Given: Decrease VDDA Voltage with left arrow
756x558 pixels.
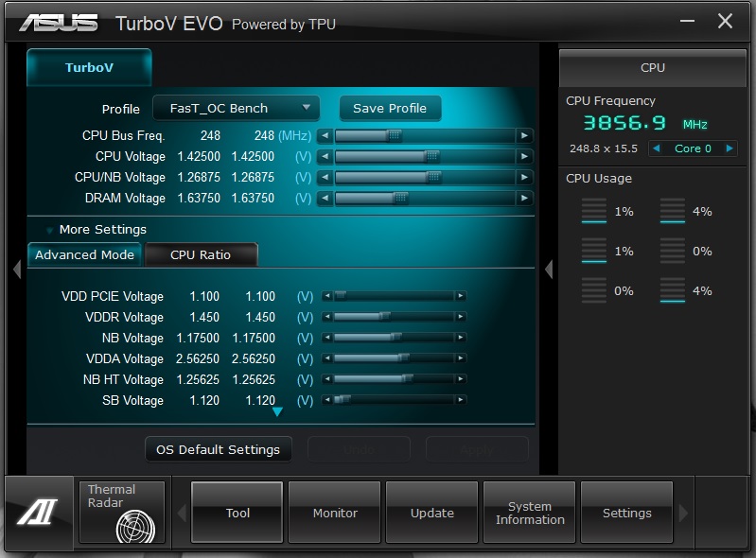Looking at the screenshot, I should point(327,358).
